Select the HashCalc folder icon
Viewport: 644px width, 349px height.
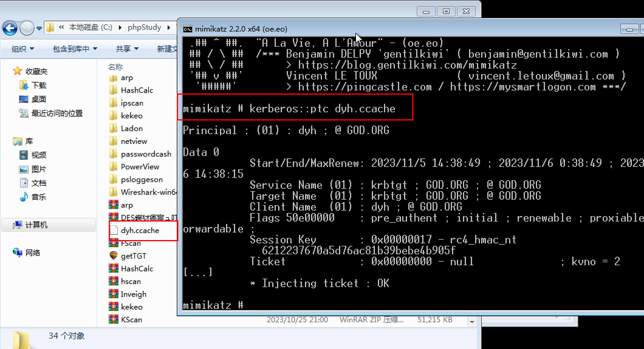[x=113, y=90]
